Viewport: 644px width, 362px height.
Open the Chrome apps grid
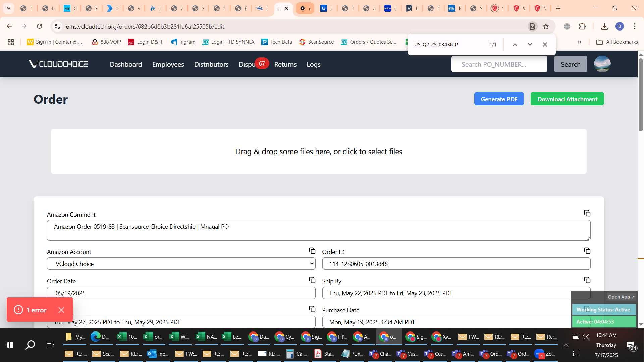tap(11, 42)
